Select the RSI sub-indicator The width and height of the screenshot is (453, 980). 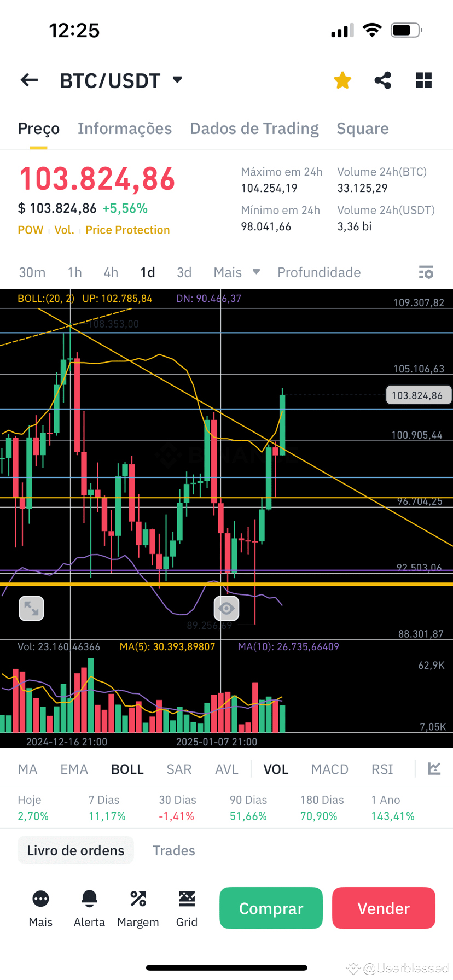pyautogui.click(x=382, y=769)
